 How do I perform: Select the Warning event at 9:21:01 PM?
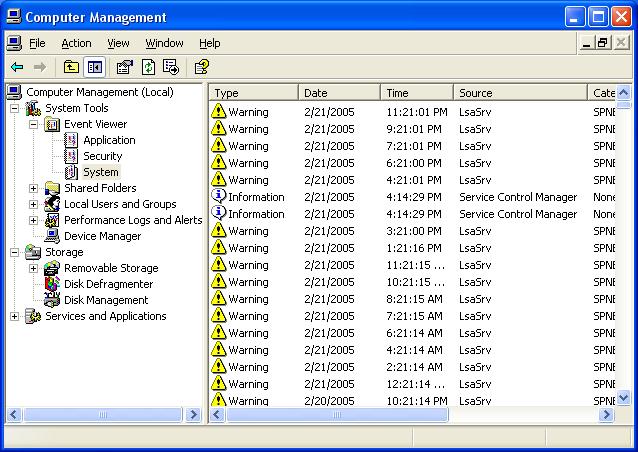[413, 129]
